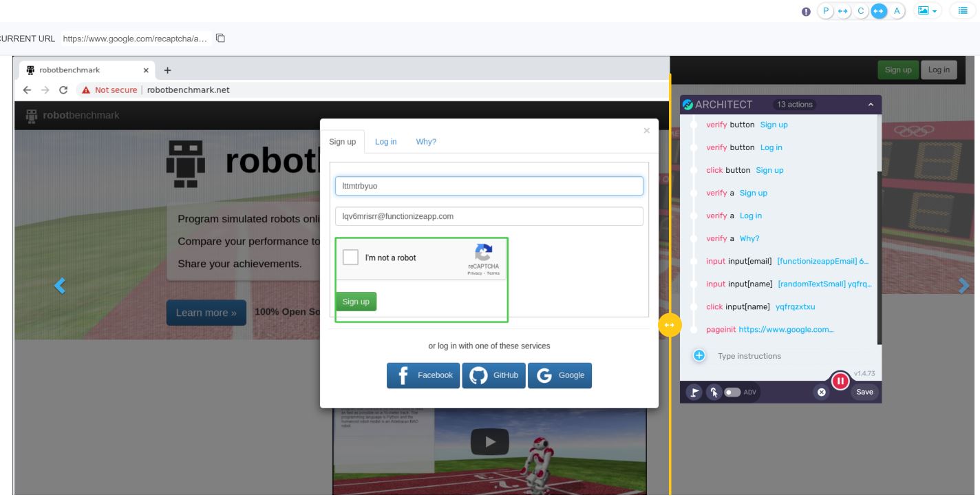Select the Sign up tab in dialog
980x504 pixels.
(x=342, y=142)
